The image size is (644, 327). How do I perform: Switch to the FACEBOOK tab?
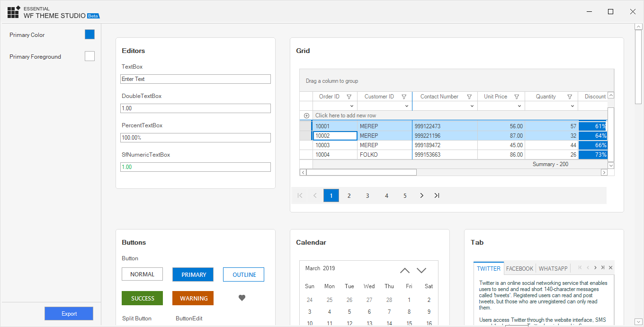point(520,268)
